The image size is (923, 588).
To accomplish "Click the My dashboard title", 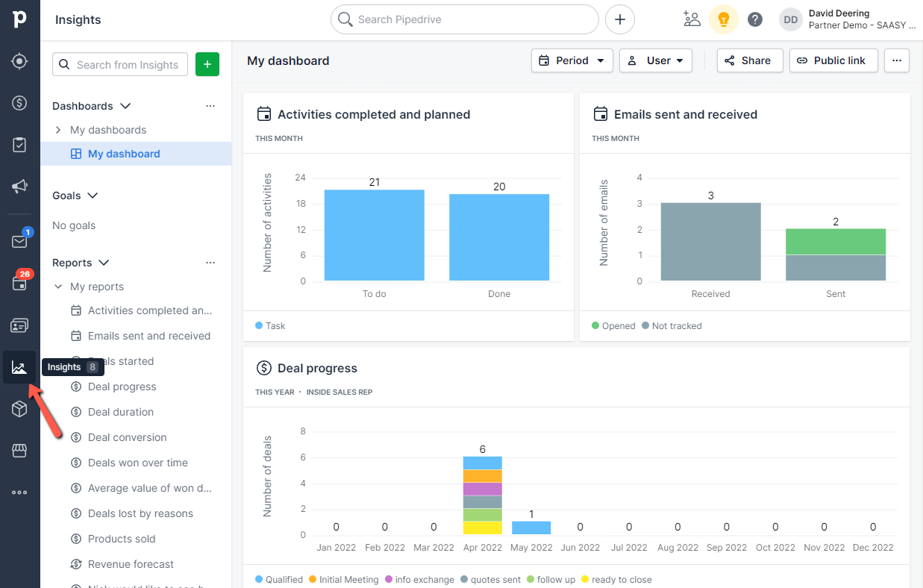I will (x=288, y=60).
